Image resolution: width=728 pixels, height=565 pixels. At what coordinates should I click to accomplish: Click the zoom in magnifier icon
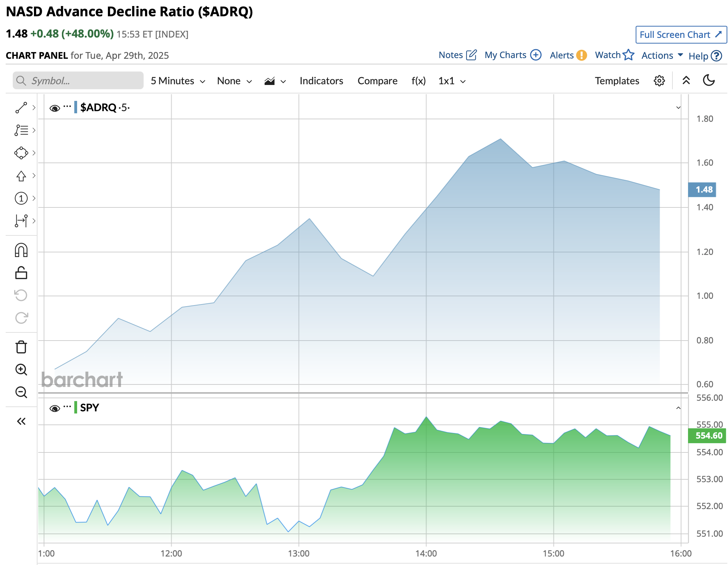click(21, 370)
